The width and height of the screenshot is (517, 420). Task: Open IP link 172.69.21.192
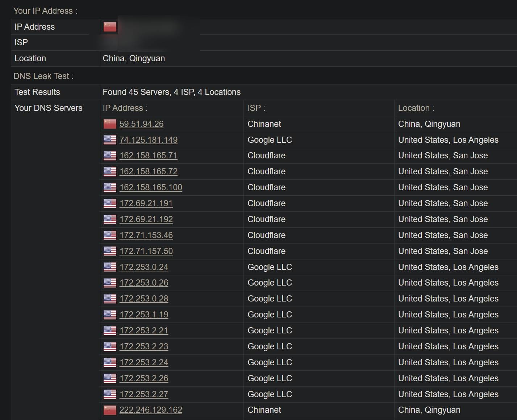click(146, 219)
